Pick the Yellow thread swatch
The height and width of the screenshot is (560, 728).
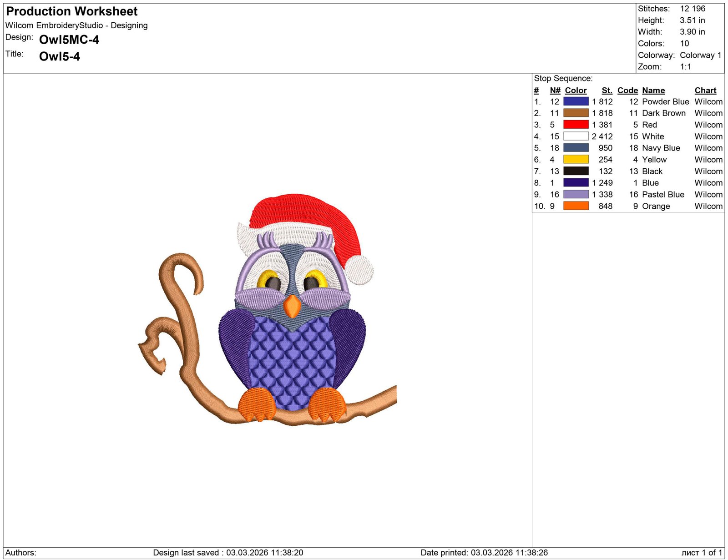pos(576,160)
